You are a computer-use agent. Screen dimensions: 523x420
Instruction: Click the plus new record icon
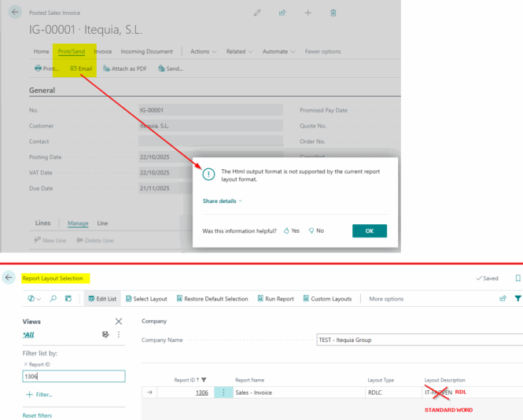pos(308,13)
